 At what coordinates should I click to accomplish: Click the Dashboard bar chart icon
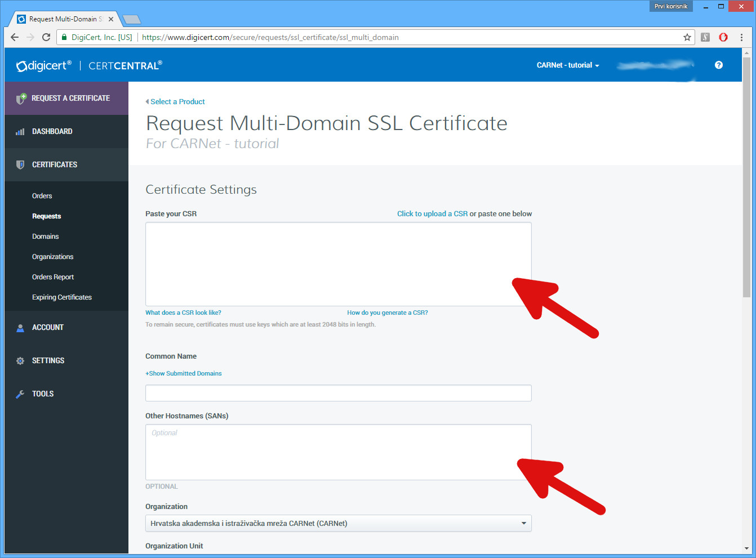pyautogui.click(x=20, y=132)
